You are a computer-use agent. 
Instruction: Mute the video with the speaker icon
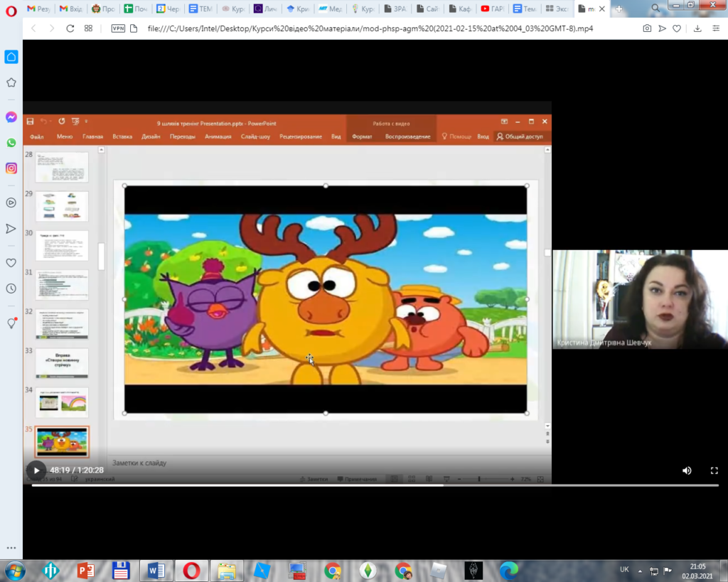click(687, 470)
